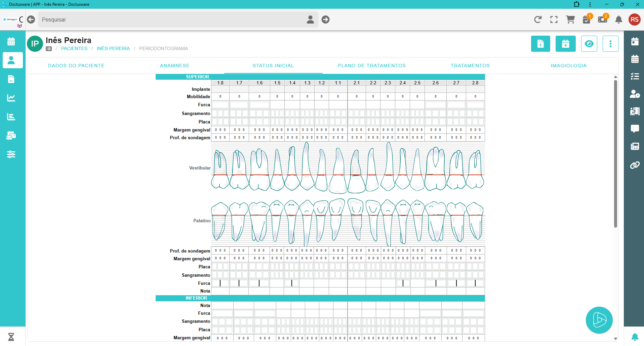Click the refresh icon in top bar
This screenshot has height=346, width=644.
(x=538, y=20)
